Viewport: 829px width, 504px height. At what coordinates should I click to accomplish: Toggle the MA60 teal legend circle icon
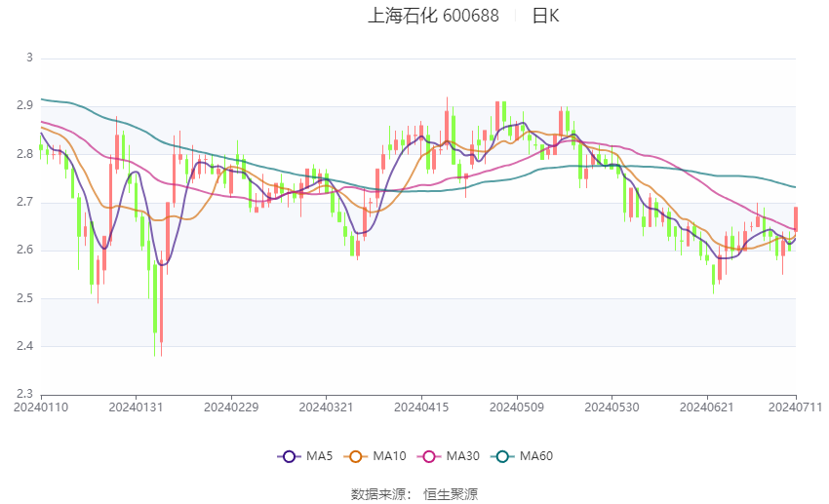click(x=502, y=456)
